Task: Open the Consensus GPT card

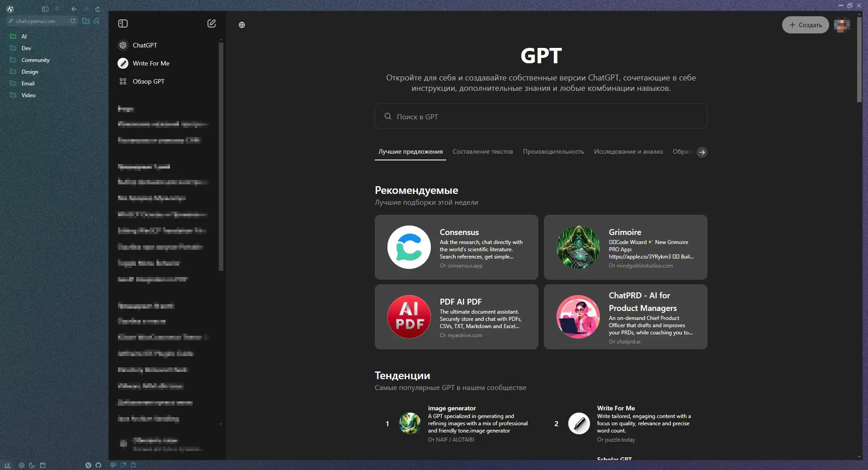Action: click(457, 247)
